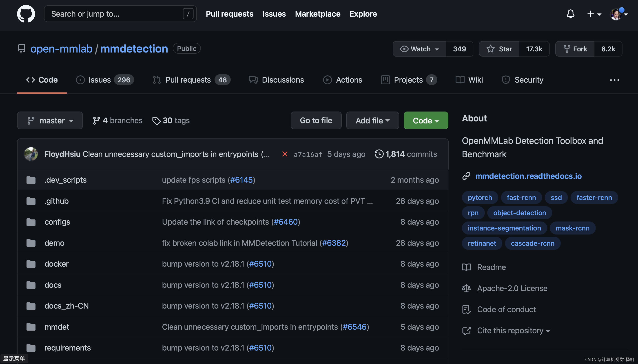Open the open-mmlab organization link
This screenshot has width=638, height=364.
(61, 48)
